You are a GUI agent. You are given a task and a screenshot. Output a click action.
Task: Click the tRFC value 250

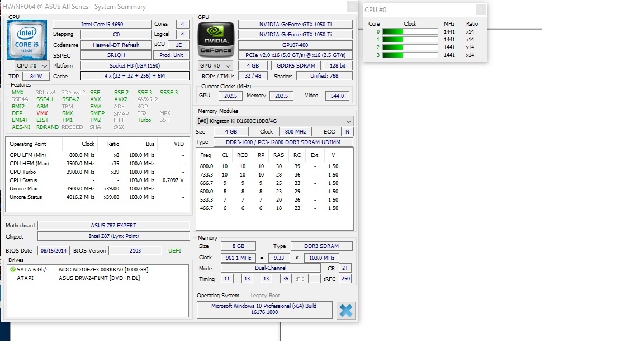click(346, 279)
